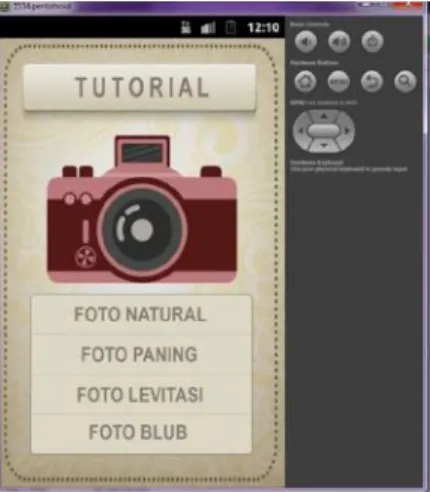The width and height of the screenshot is (430, 492).
Task: Click the 12:10 clock in status bar
Action: [x=263, y=27]
